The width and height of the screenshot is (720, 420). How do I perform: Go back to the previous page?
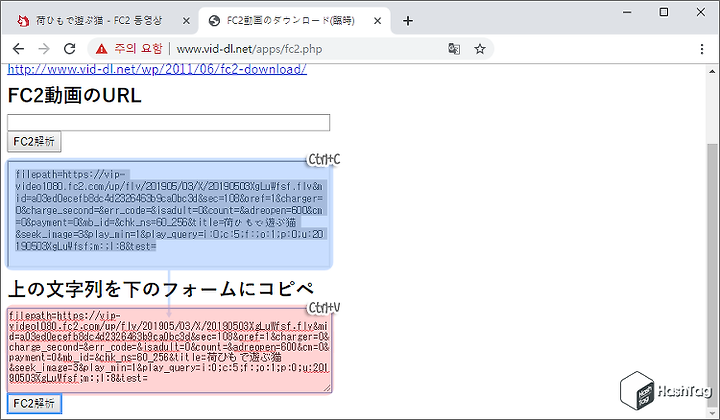pyautogui.click(x=18, y=49)
